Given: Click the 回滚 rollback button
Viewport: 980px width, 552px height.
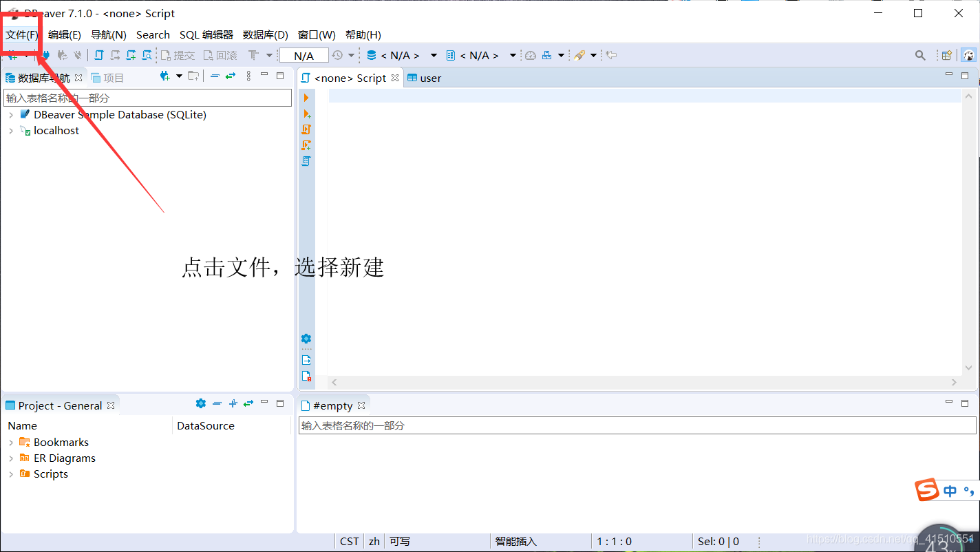Looking at the screenshot, I should tap(220, 55).
